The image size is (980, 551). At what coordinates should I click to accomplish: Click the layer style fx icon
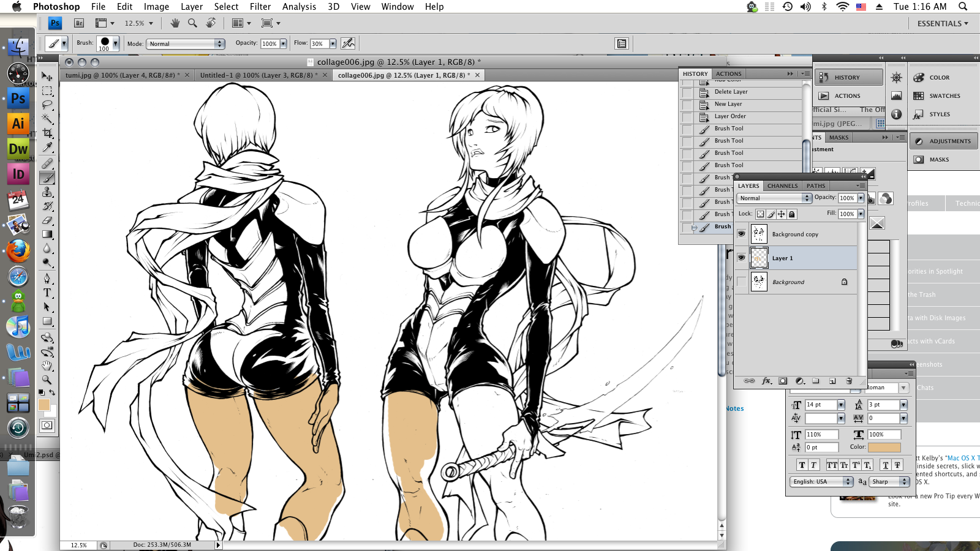click(x=766, y=381)
